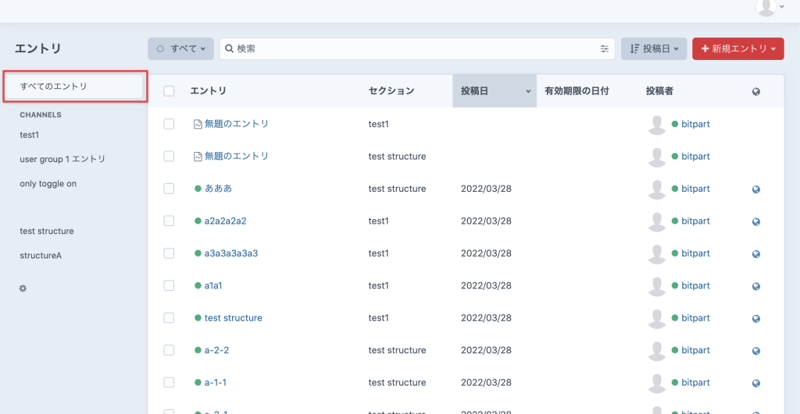
Task: Open search filter options icon
Action: [604, 48]
